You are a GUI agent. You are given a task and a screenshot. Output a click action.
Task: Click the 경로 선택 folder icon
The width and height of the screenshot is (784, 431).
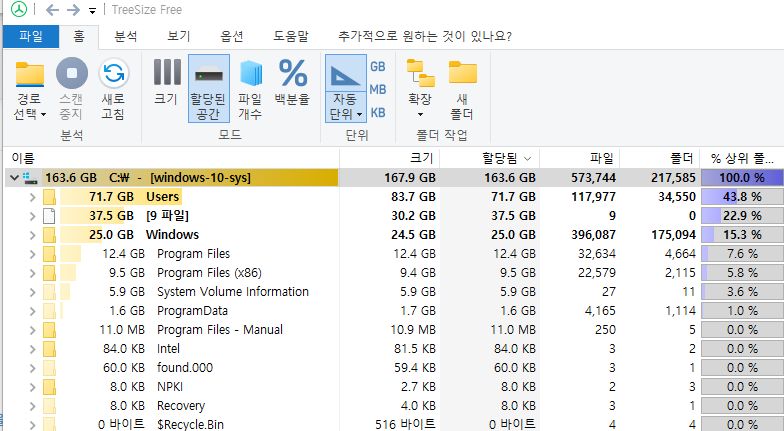[30, 74]
